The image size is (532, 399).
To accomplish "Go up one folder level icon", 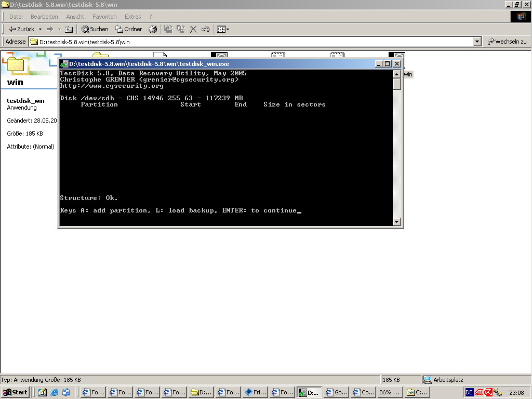I will (69, 29).
